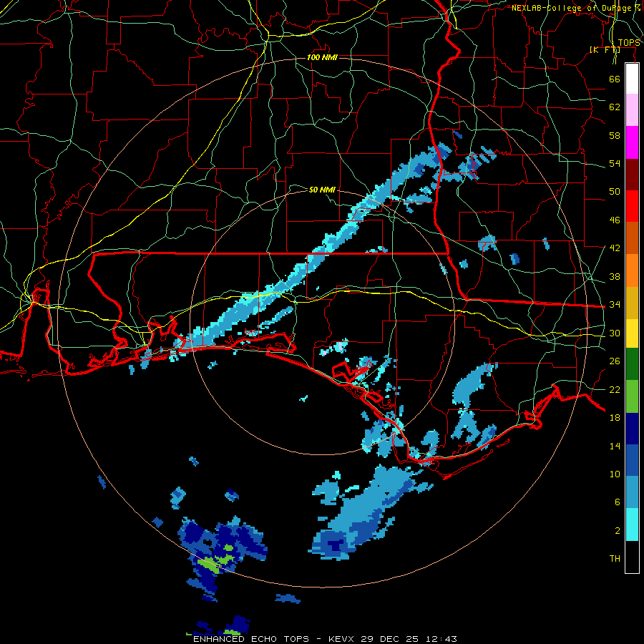Click the "46" legend value
644x644 pixels.
coord(615,220)
